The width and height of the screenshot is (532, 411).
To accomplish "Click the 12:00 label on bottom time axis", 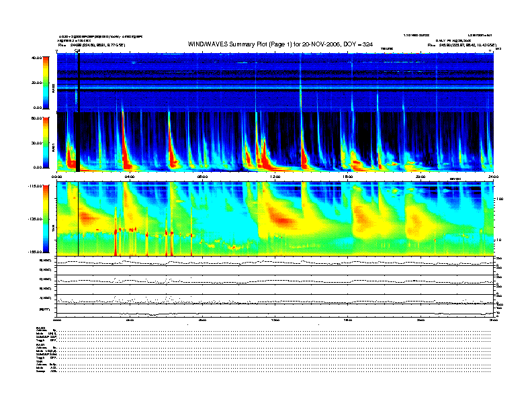I will click(x=275, y=320).
